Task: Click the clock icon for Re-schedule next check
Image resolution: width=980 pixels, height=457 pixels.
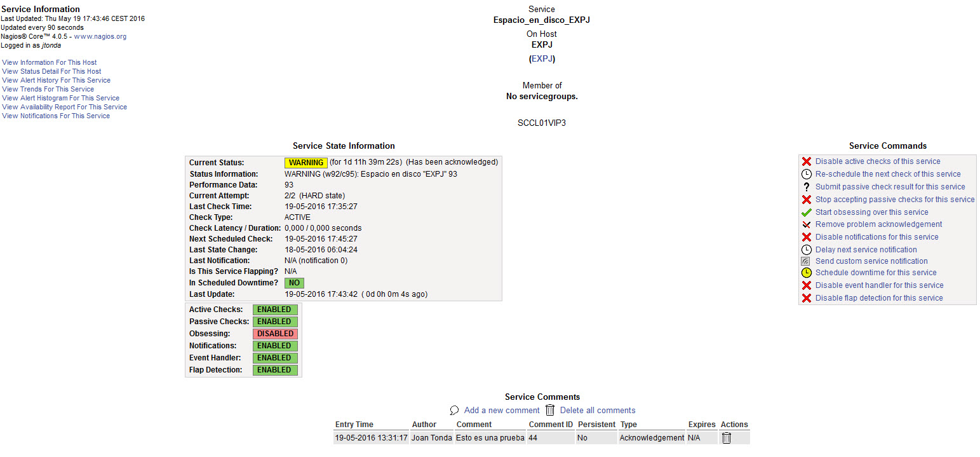Action: (x=806, y=174)
